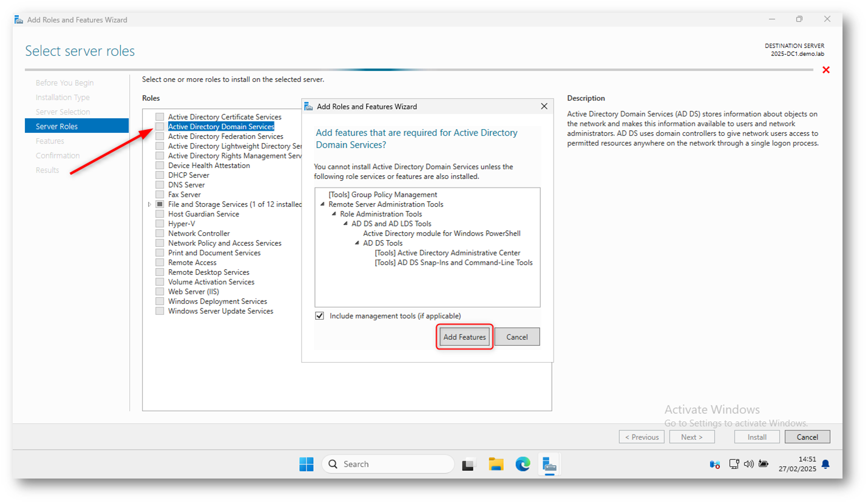Screen dimensions: 868x504
Task: Open the Confirmation wizard step
Action: pos(58,155)
